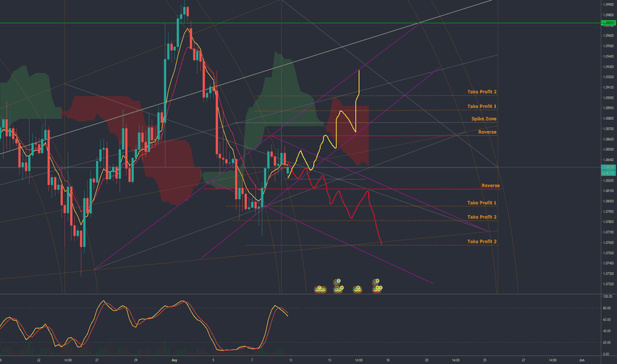Screen dimensions: 617x364
Task: Select the yellow bullish projection path
Action: click(336, 130)
